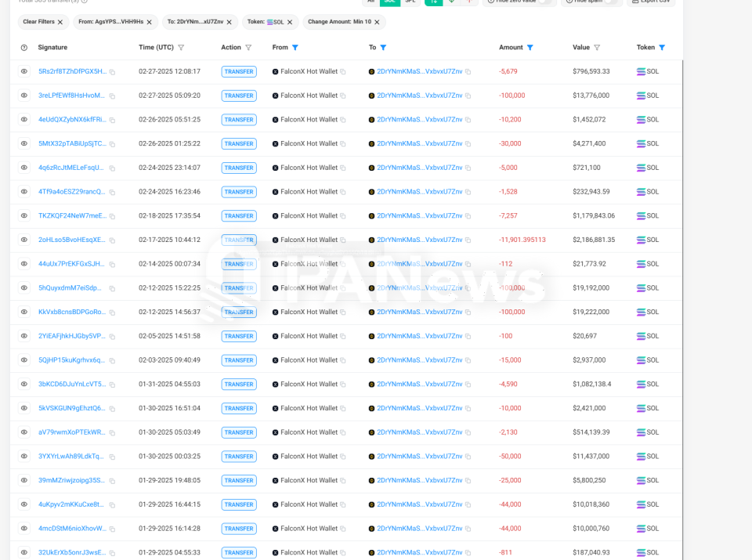Screen dimensions: 752x560
Task: Toggle eye icon for 3YXYrLwAh89LdkTq row
Action: point(24,457)
